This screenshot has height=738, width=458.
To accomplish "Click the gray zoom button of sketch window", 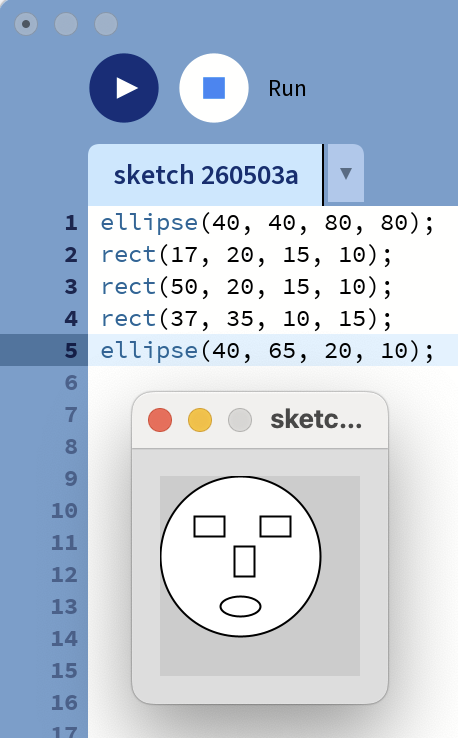I will pyautogui.click(x=240, y=420).
